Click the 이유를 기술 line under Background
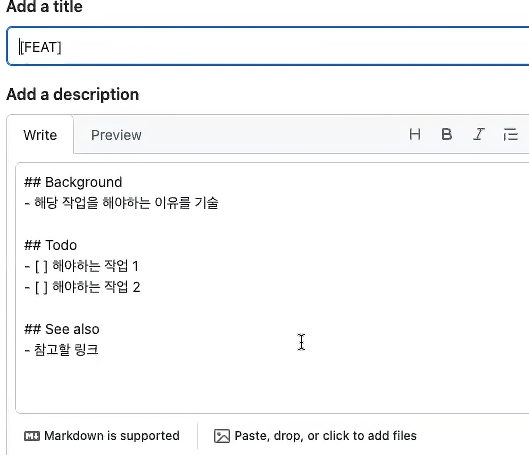 coord(121,203)
